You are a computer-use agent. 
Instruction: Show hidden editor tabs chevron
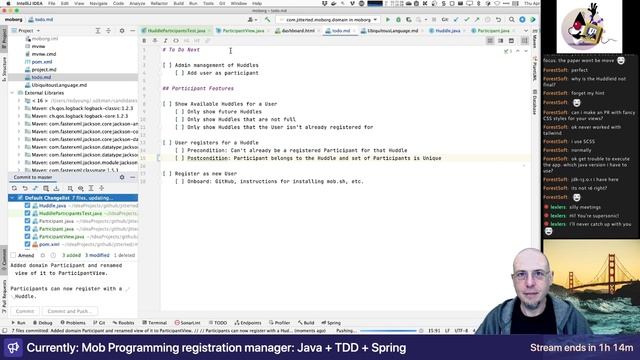click(526, 31)
